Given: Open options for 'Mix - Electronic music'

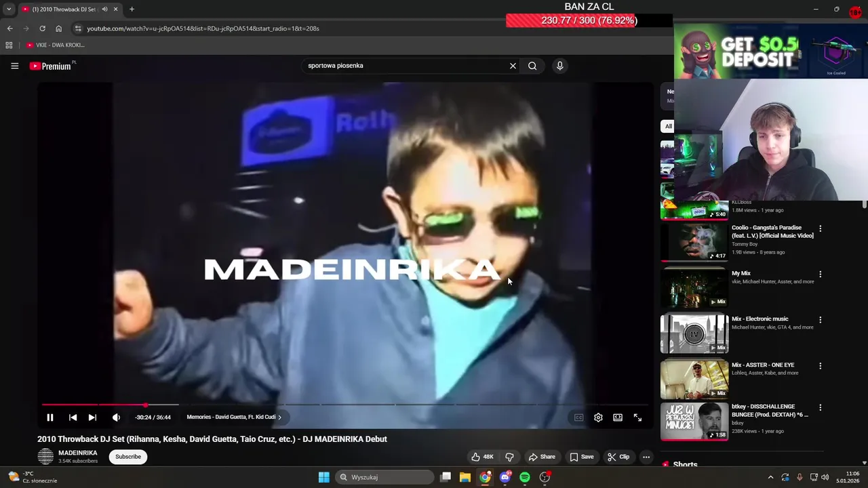Looking at the screenshot, I should (x=820, y=320).
